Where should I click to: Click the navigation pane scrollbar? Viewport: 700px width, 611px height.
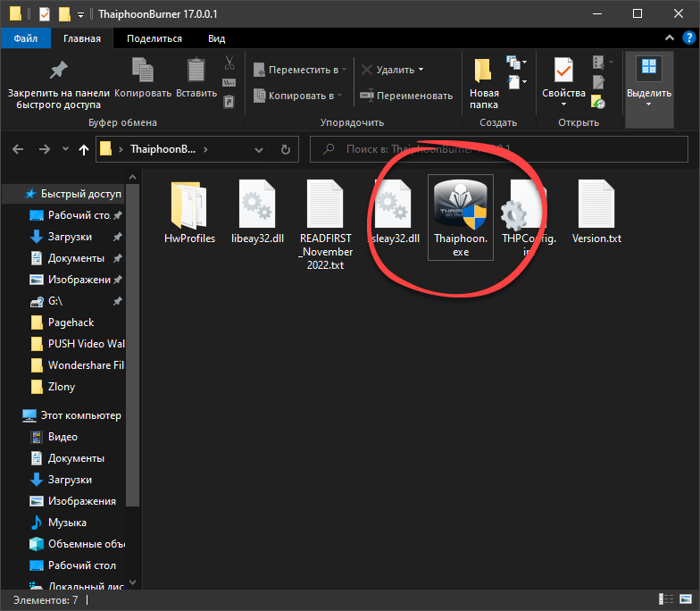(132, 346)
